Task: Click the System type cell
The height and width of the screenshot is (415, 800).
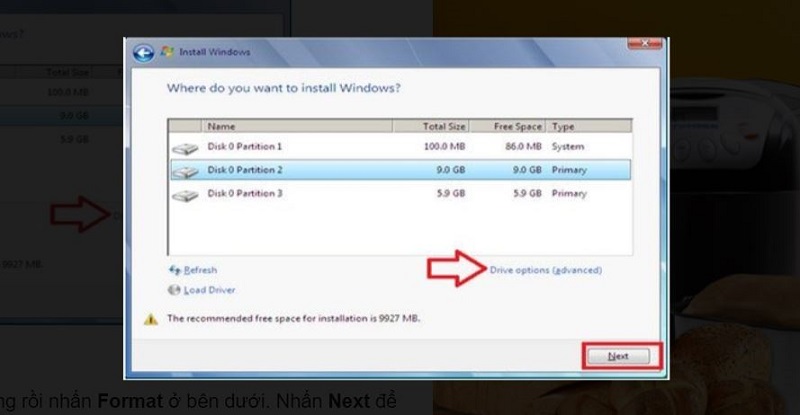Action: tap(568, 147)
